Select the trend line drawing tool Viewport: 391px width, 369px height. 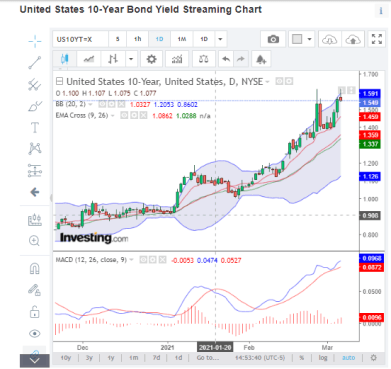point(35,62)
